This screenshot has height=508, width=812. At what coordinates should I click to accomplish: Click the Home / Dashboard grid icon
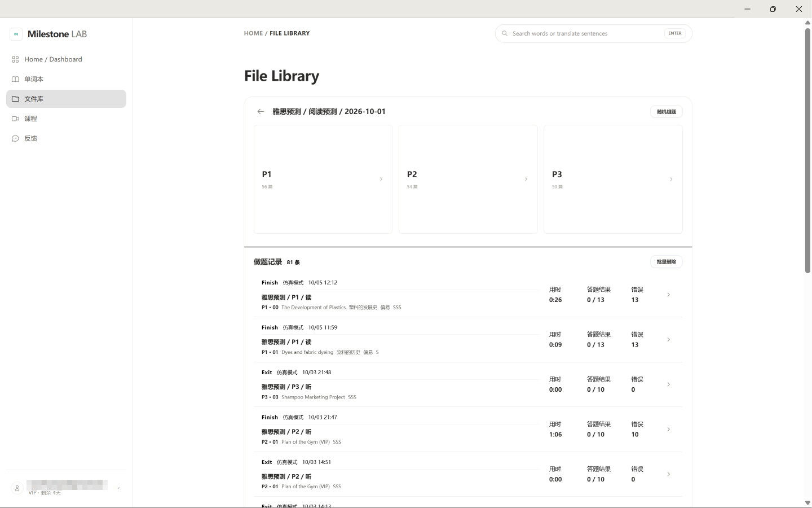pyautogui.click(x=15, y=59)
